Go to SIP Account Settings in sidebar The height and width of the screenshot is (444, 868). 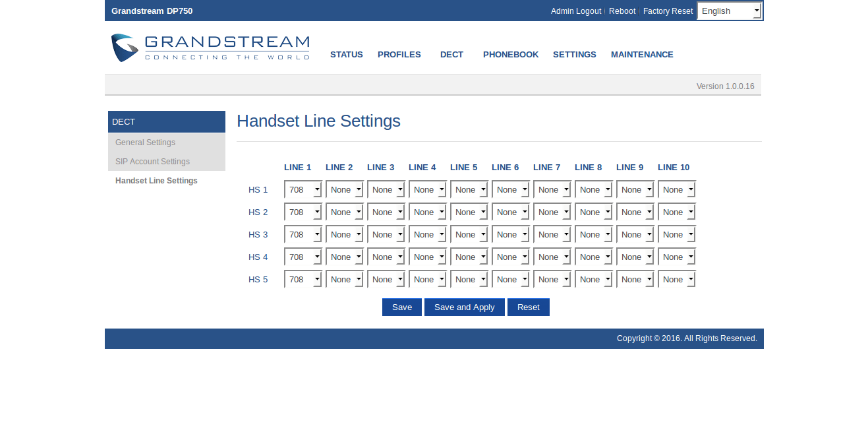(x=152, y=162)
